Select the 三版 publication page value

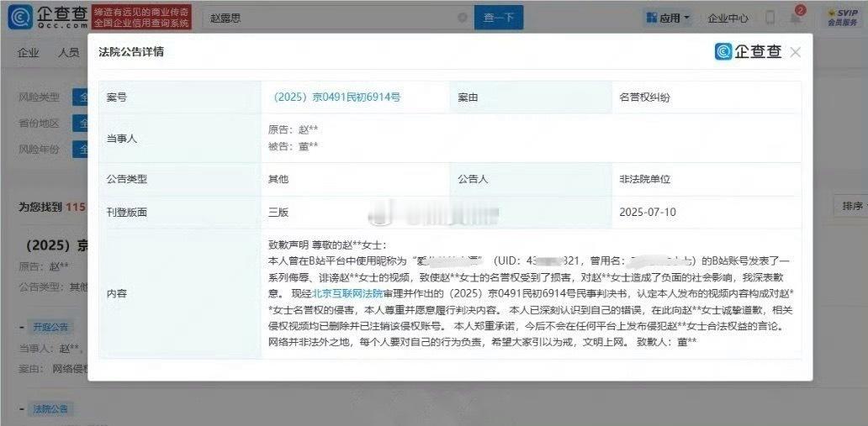[278, 212]
